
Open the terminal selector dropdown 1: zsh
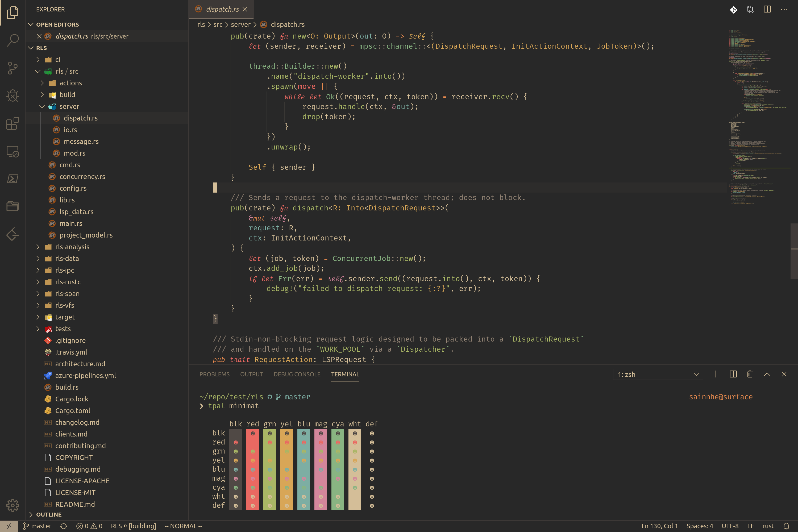click(658, 374)
